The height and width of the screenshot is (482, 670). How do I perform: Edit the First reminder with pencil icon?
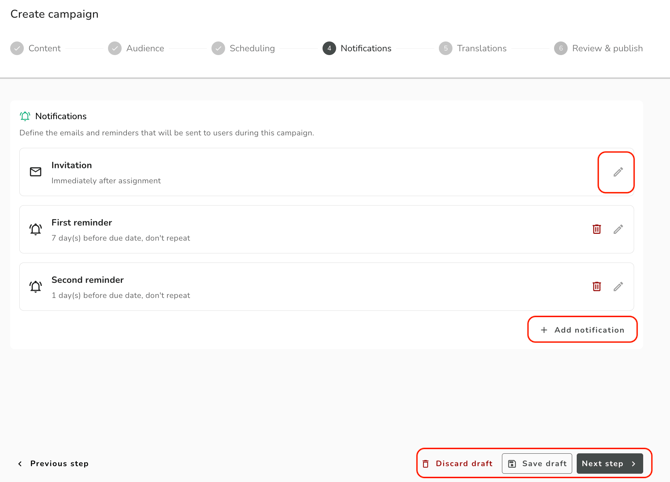click(618, 229)
